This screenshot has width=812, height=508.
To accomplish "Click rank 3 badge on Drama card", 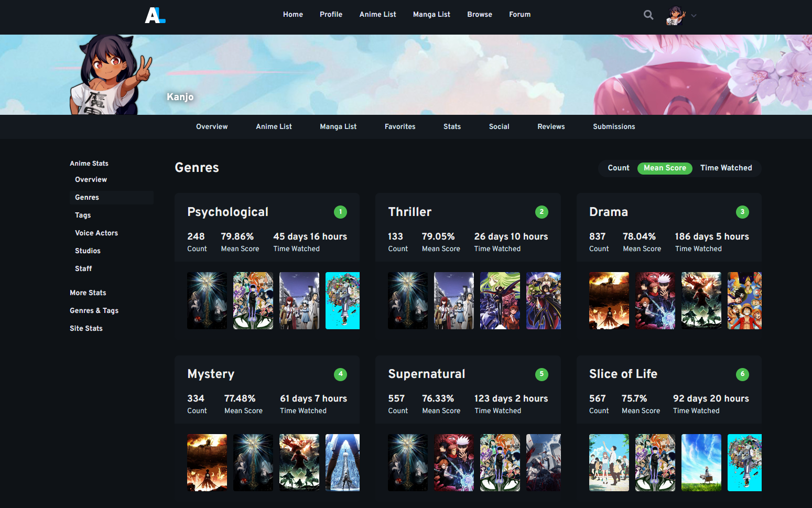I will click(742, 212).
